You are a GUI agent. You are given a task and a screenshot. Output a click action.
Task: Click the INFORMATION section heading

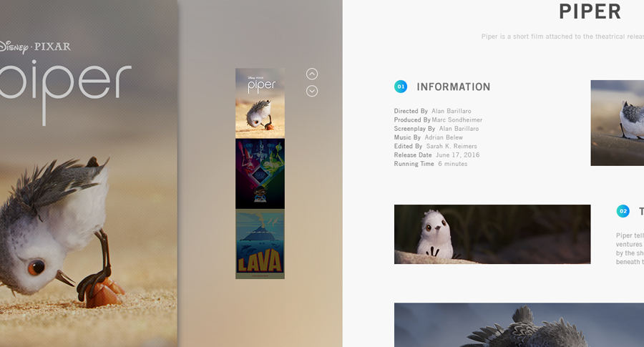[454, 87]
